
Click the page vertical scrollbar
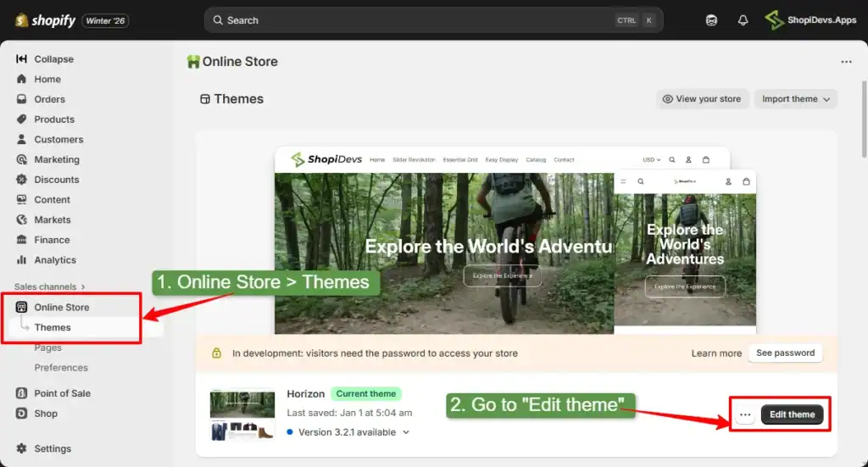click(864, 120)
